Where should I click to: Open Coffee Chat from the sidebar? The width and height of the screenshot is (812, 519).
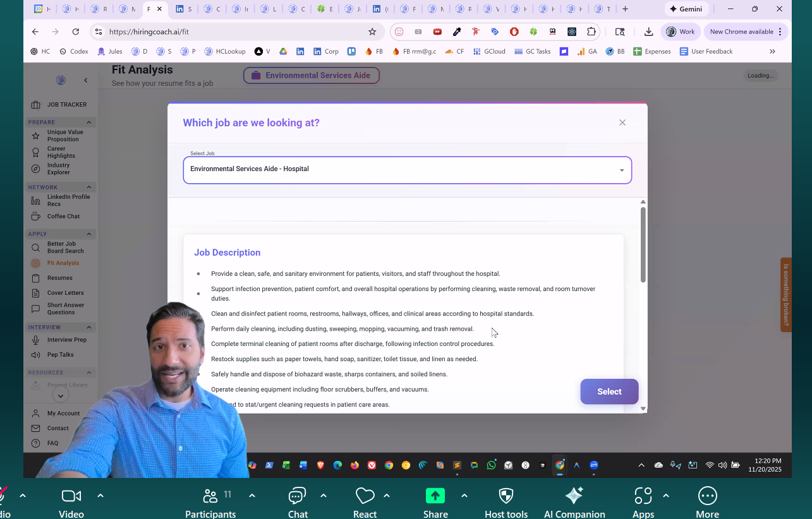coord(63,217)
